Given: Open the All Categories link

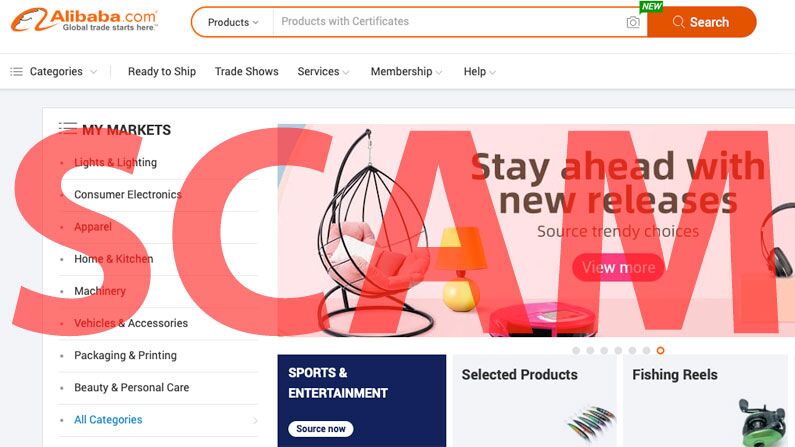Looking at the screenshot, I should click(108, 420).
